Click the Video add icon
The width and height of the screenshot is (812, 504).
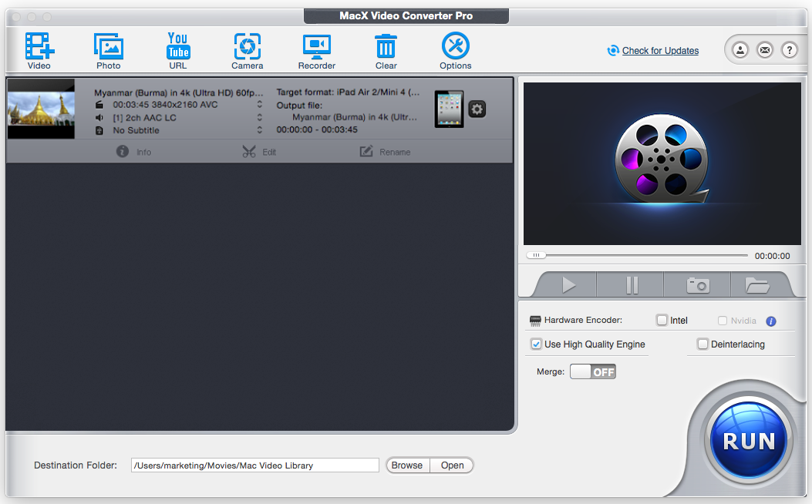pos(39,46)
